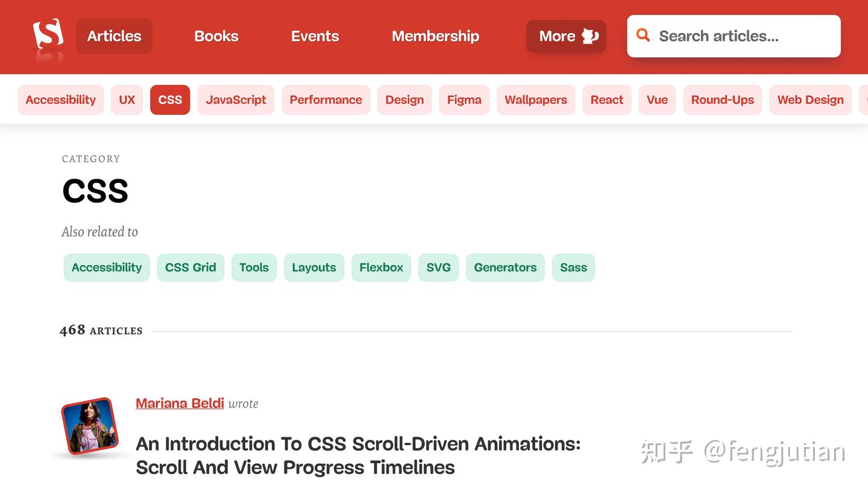Go to the Books page
Screen dimensions: 868x491
[216, 36]
